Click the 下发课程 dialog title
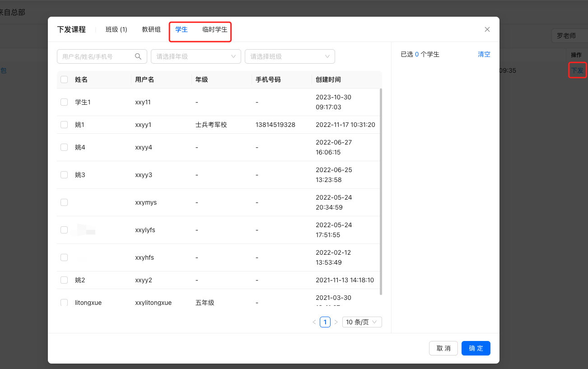The width and height of the screenshot is (588, 369). pyautogui.click(x=71, y=29)
